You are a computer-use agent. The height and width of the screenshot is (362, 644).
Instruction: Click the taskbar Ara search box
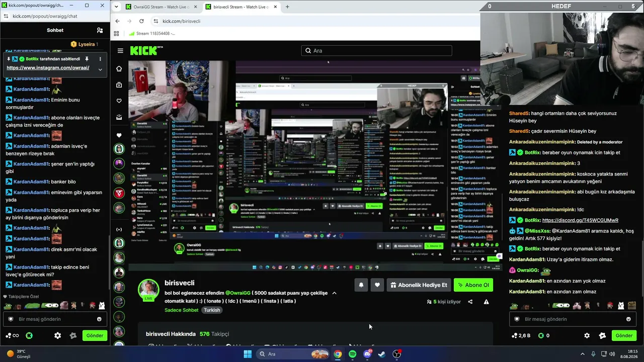pos(293,354)
